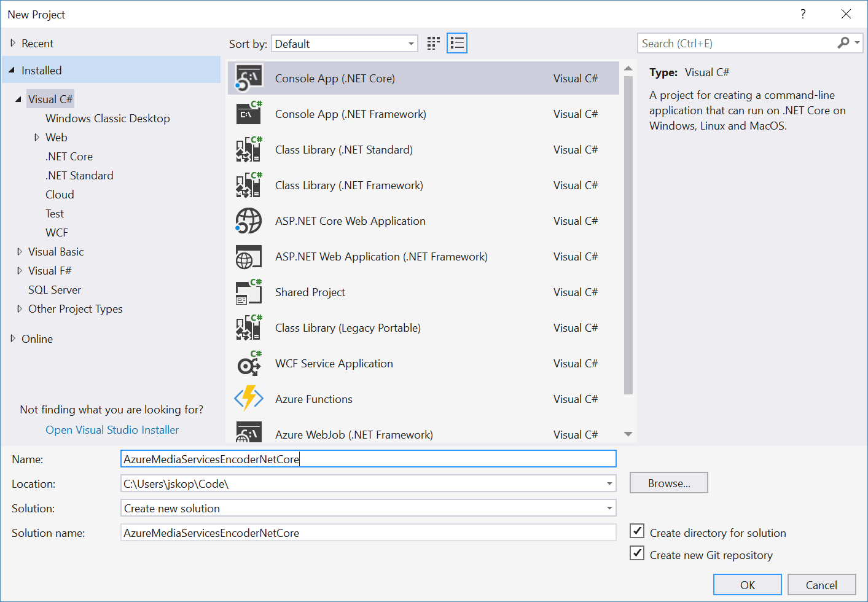This screenshot has width=868, height=602.
Task: Choose the Class Library (.NET Framework) icon
Action: pyautogui.click(x=249, y=185)
